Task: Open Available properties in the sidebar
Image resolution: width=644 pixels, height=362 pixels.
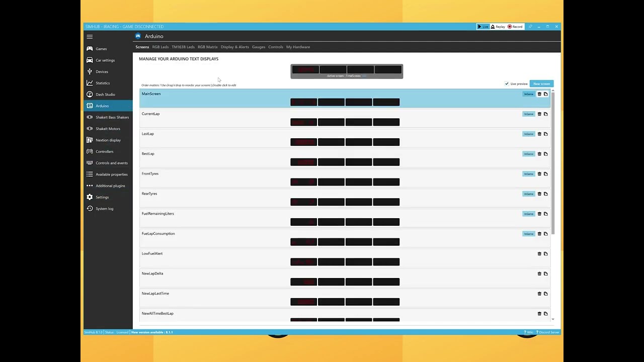Action: point(108,174)
